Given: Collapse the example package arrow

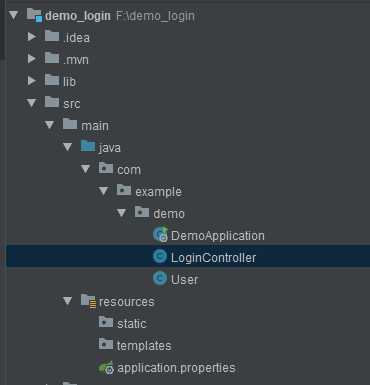Looking at the screenshot, I should click(x=104, y=191).
